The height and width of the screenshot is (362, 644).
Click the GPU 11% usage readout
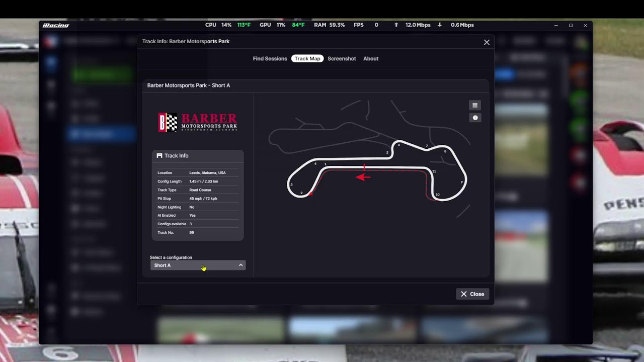pos(272,25)
